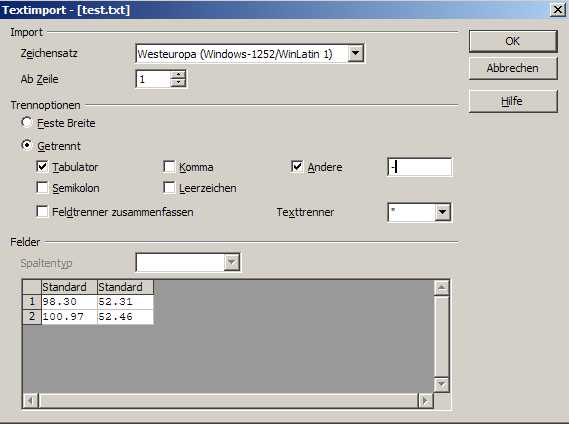The width and height of the screenshot is (569, 424).
Task: Toggle Feldtrenner zusammenfassen checkbox
Action: tap(42, 212)
